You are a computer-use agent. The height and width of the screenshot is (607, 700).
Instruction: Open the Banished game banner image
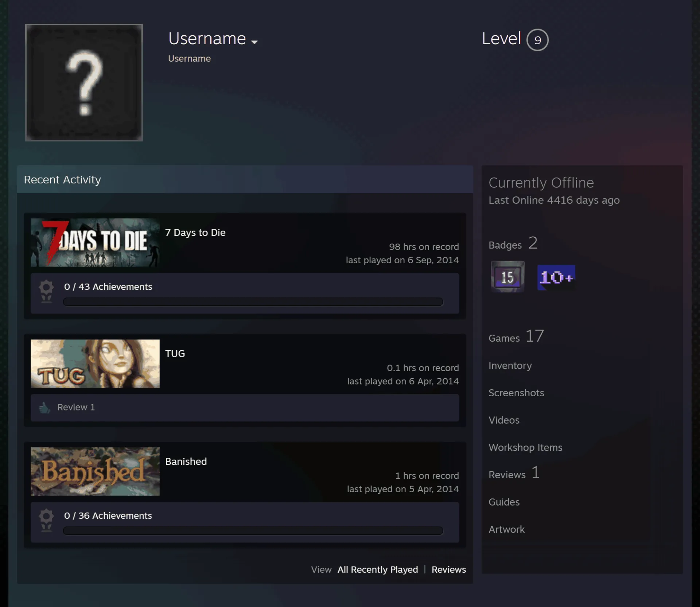[95, 471]
